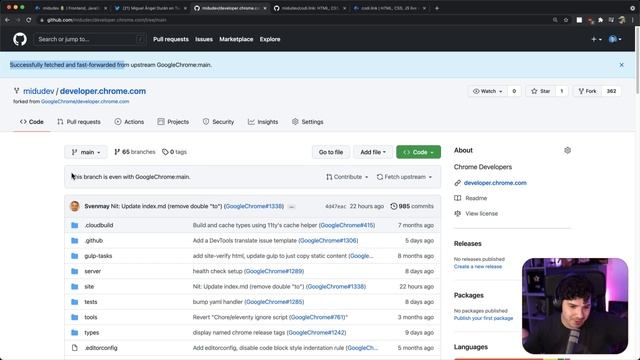
Task: Click the GitHub Octocat logo
Action: (20, 39)
